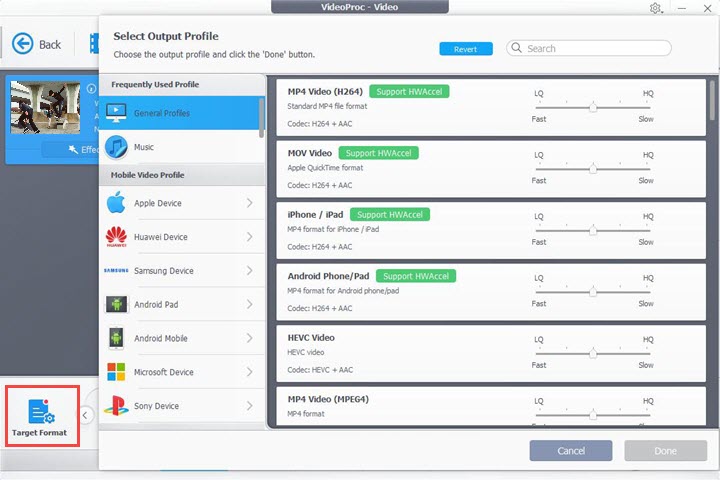Click the Microsoft Windows logo icon

(x=116, y=372)
